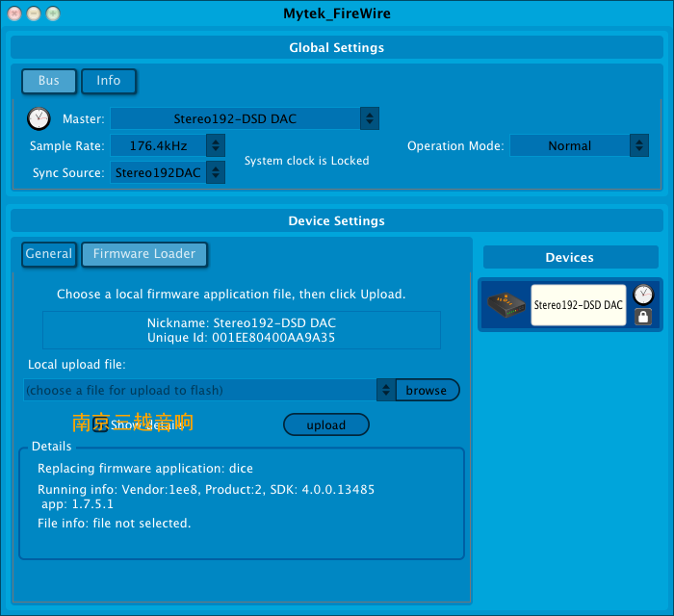This screenshot has width=674, height=616.
Task: Click the 'Nickname: Stereo192-DSD DAC' text
Action: click(242, 323)
